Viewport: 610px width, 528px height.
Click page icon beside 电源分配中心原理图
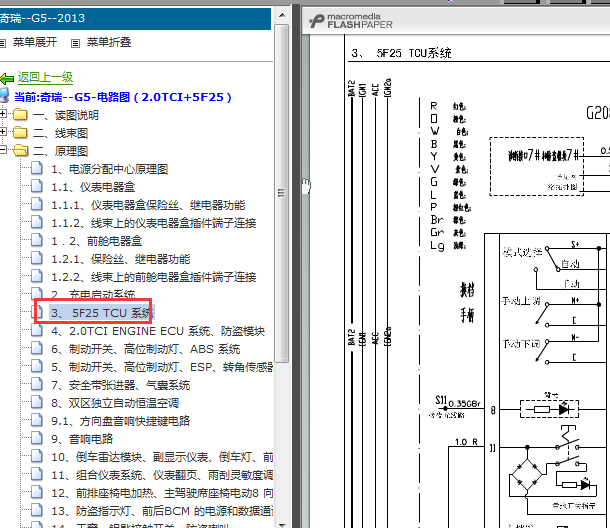click(x=37, y=168)
